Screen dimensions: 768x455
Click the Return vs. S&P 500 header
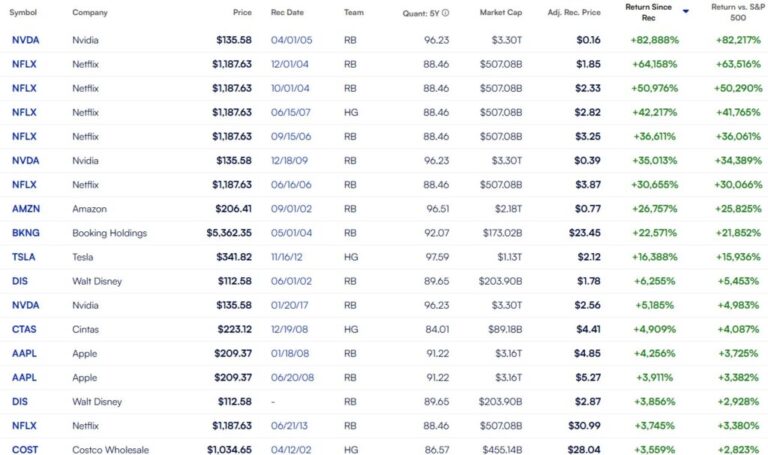[736, 12]
